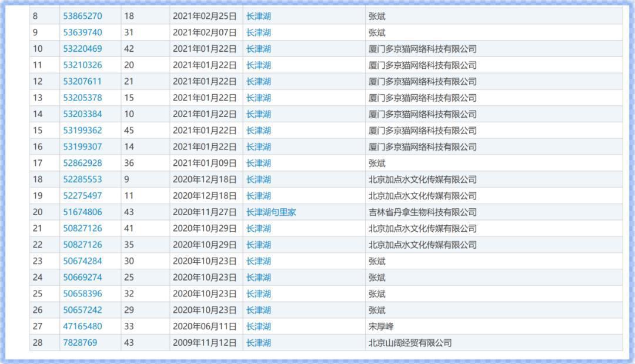Open the 长津湖句里家 trademark link
The image size is (635, 364).
(271, 212)
